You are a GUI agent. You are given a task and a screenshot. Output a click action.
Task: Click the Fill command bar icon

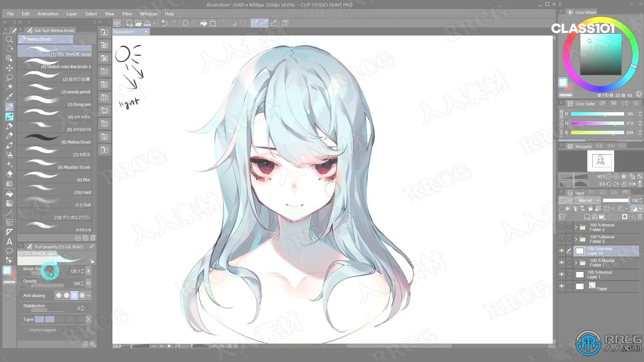pos(204,23)
